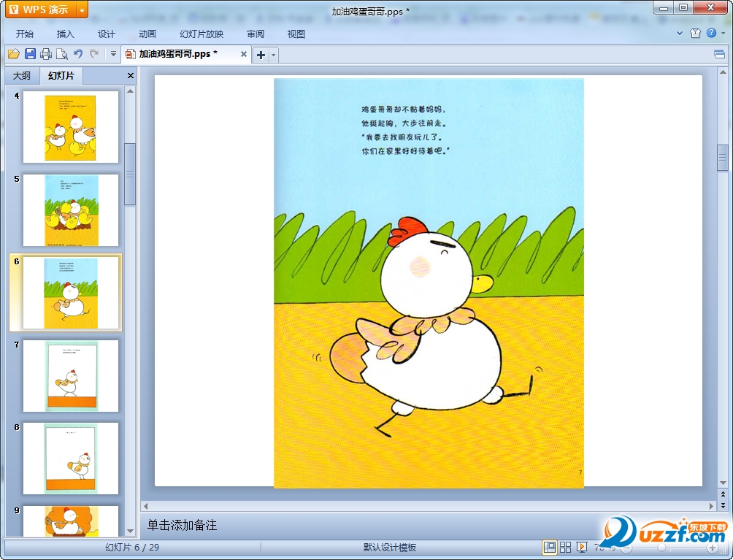Redo the last action

click(94, 54)
